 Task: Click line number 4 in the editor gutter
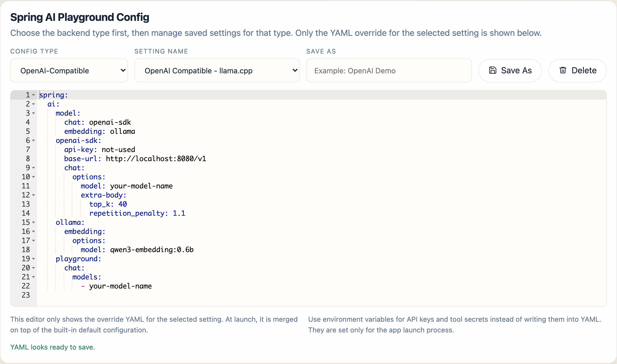click(28, 122)
